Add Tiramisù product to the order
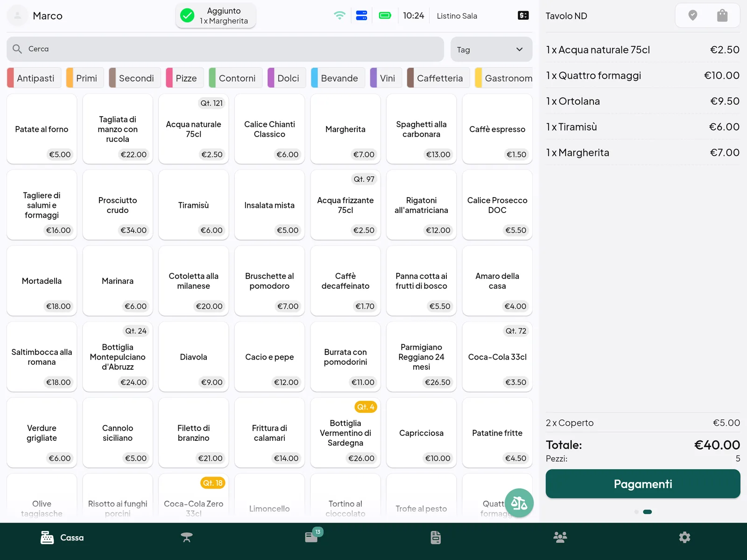The image size is (747, 560). (193, 205)
